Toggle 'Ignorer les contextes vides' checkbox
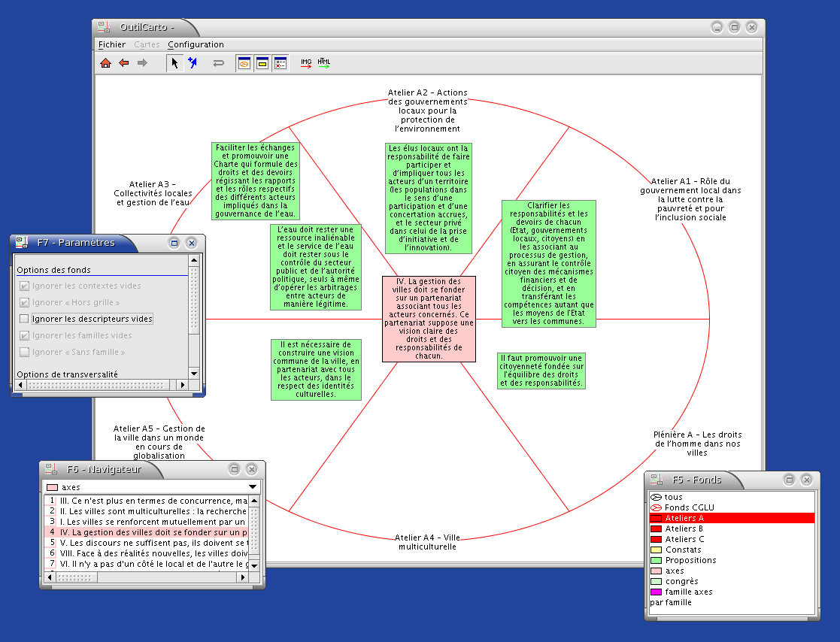Image resolution: width=840 pixels, height=642 pixels. pos(24,286)
